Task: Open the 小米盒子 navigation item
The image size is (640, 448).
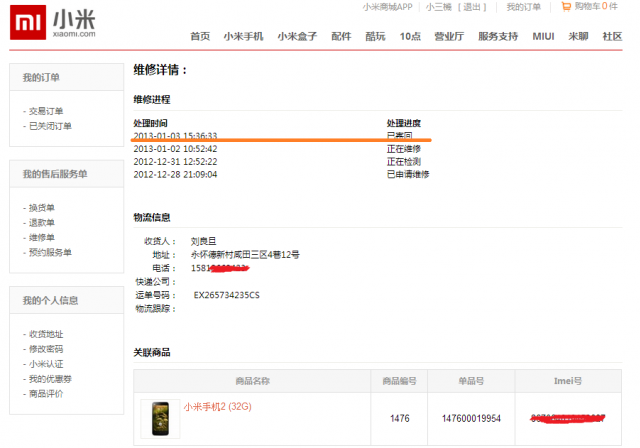Action: pyautogui.click(x=297, y=36)
